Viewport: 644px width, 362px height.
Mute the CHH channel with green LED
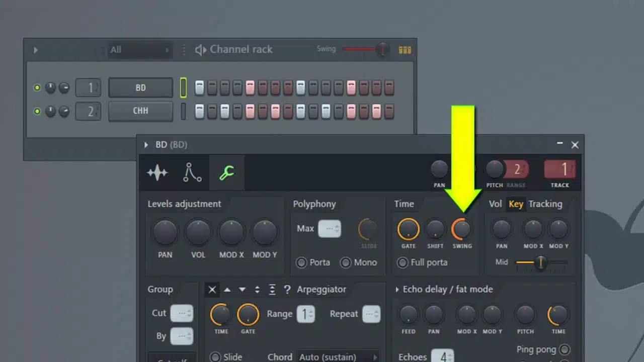pos(37,111)
